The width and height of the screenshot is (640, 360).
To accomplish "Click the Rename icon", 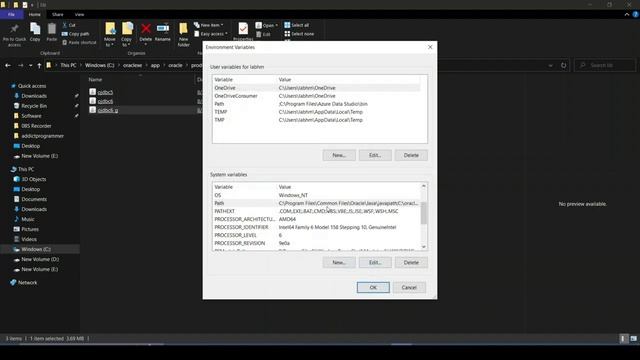I will pyautogui.click(x=162, y=28).
